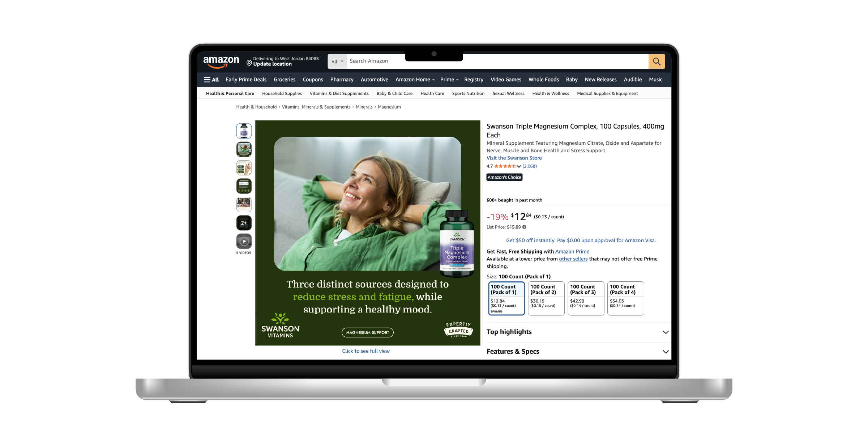Open Coupons page
Viewport: 868px width, 434px height.
pos(313,80)
